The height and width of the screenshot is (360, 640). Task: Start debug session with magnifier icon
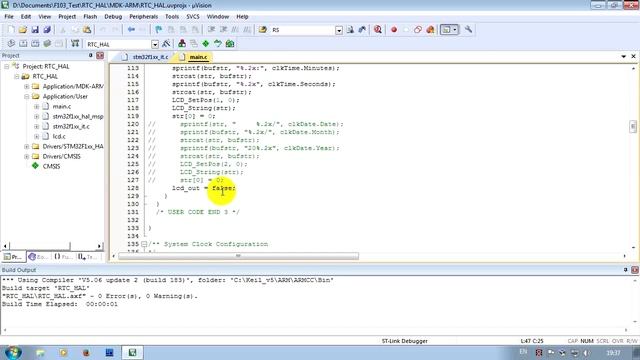[378, 29]
